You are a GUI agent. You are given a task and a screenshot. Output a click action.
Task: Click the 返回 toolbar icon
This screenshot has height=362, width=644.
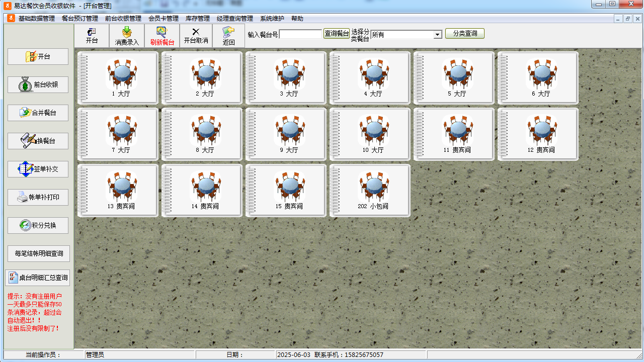click(228, 36)
